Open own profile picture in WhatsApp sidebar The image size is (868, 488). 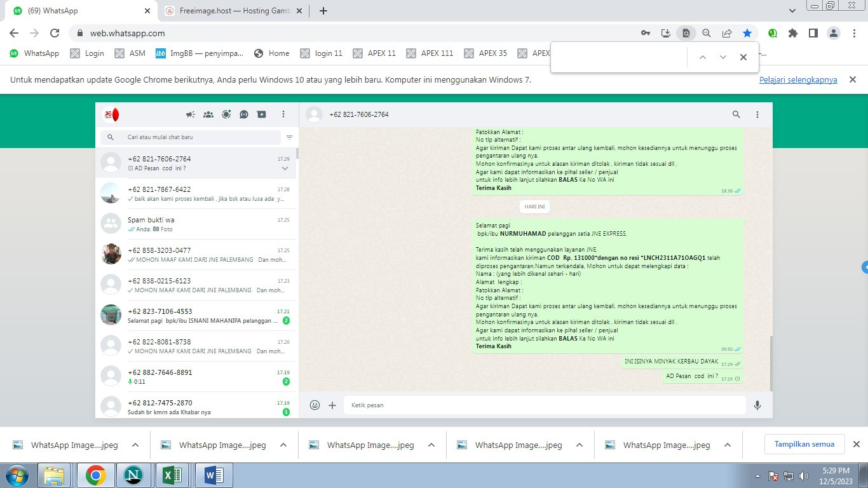111,114
